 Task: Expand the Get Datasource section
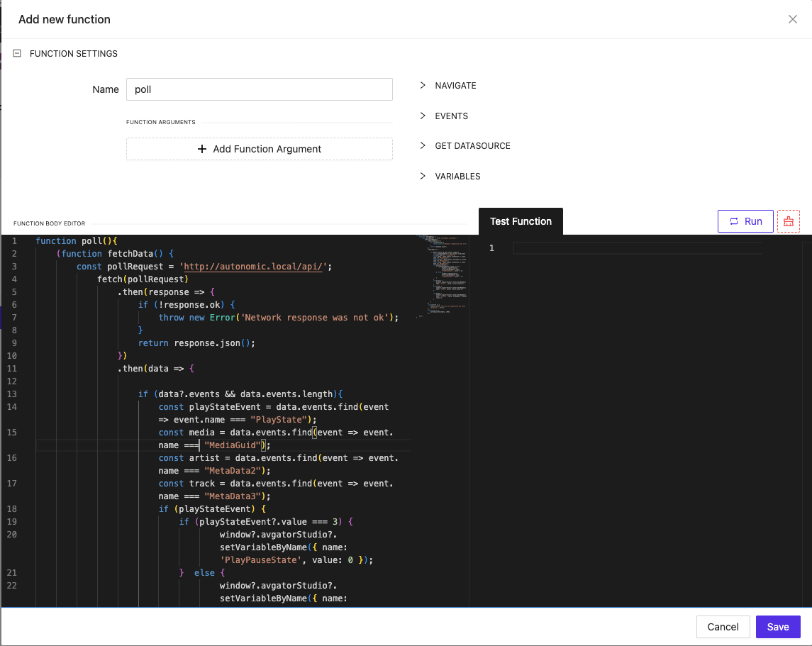[472, 146]
